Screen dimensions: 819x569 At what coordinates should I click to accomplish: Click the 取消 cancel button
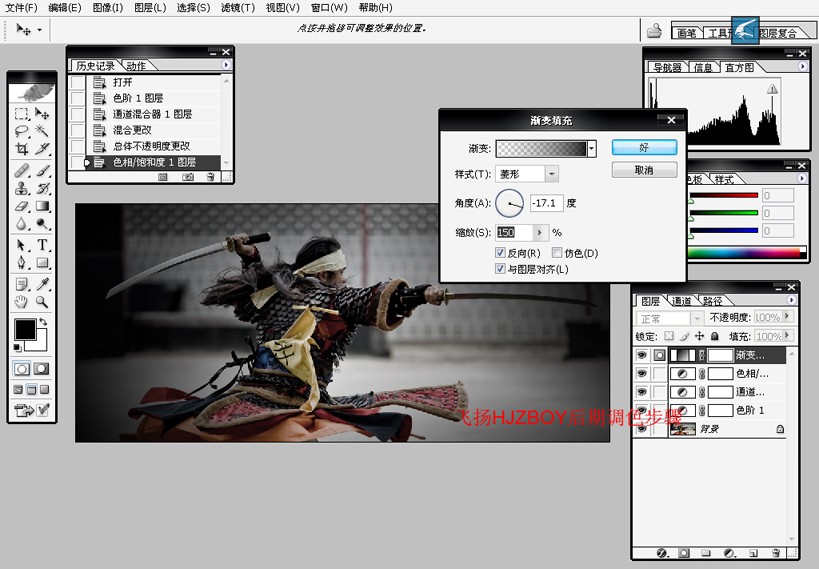644,170
